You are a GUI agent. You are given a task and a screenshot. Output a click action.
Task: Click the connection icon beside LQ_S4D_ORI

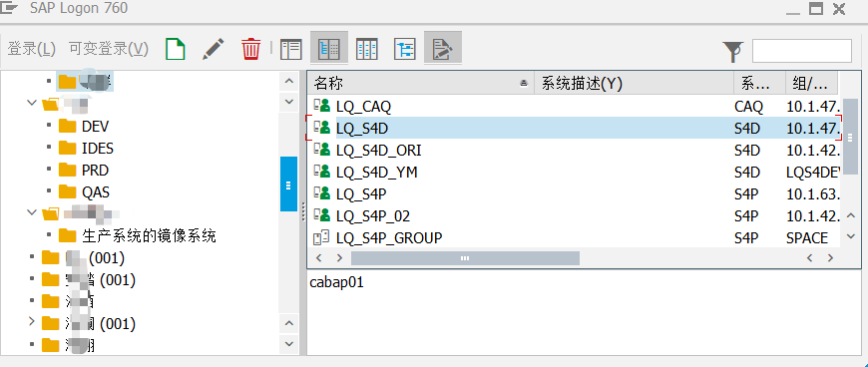321,150
